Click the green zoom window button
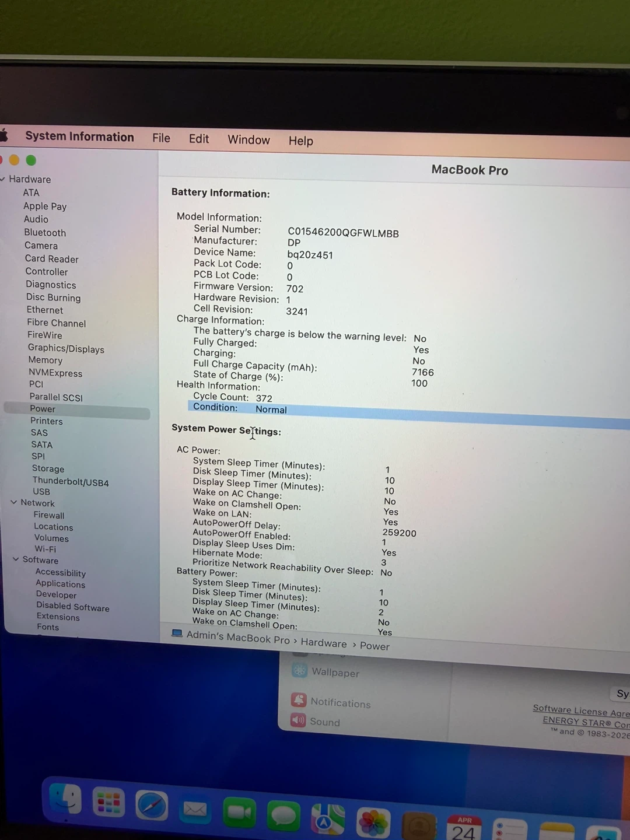Image resolution: width=630 pixels, height=840 pixels. coord(32,160)
